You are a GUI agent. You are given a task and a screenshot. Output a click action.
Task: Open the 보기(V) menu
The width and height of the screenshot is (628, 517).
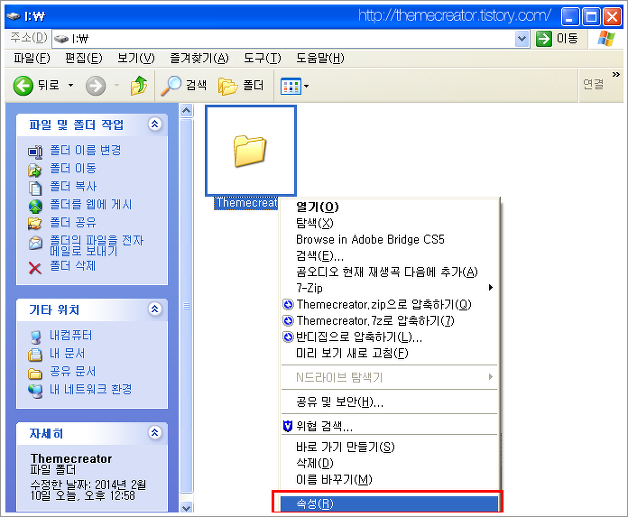[136, 58]
